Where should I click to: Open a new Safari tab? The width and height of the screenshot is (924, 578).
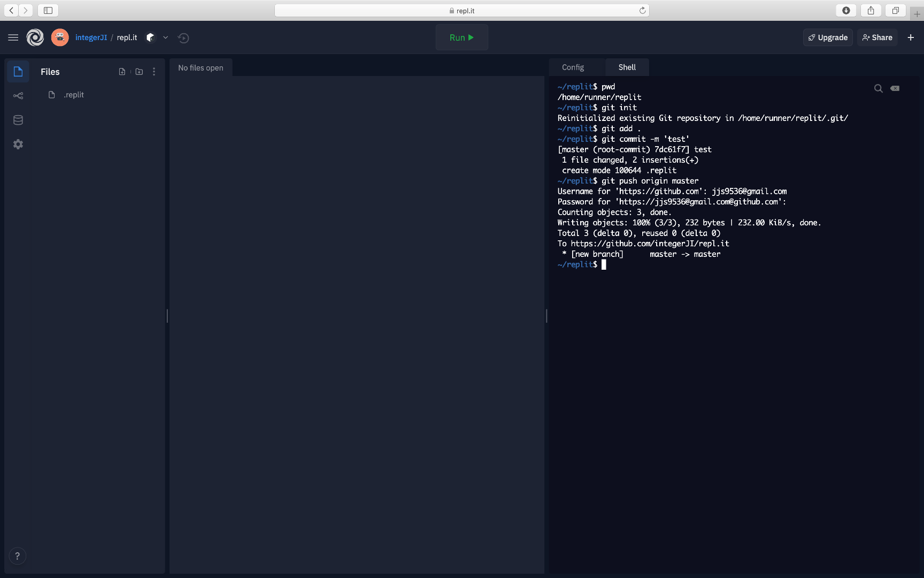coord(917,14)
